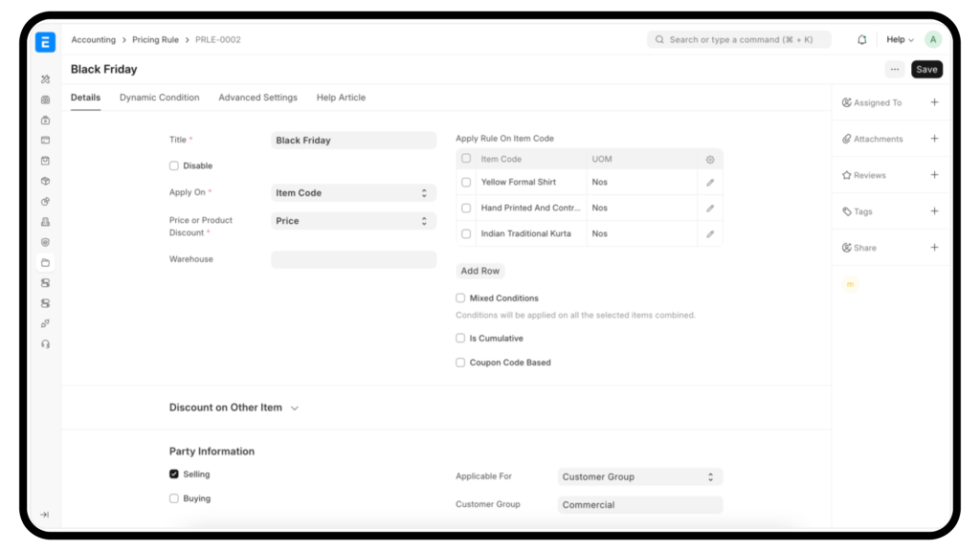Click the Save button

click(x=925, y=69)
